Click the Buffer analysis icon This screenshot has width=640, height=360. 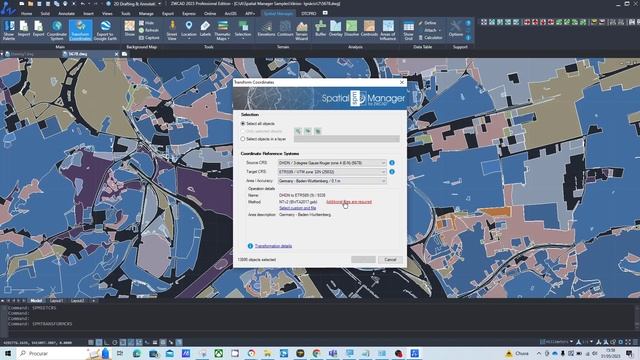click(320, 29)
